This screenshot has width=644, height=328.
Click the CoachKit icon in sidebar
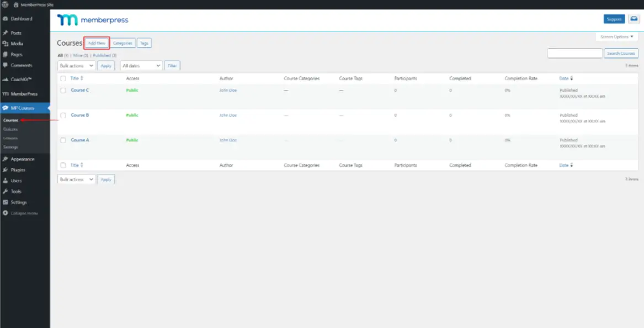[x=6, y=80]
